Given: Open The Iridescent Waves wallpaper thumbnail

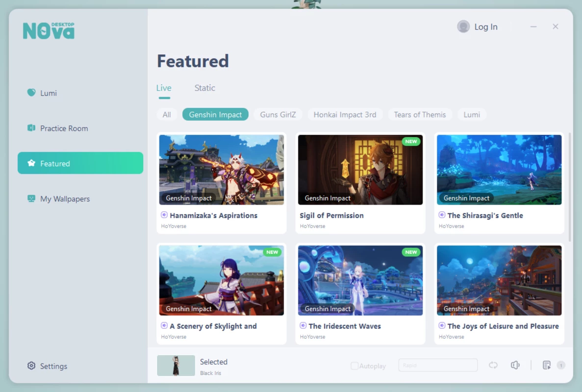Looking at the screenshot, I should (360, 280).
